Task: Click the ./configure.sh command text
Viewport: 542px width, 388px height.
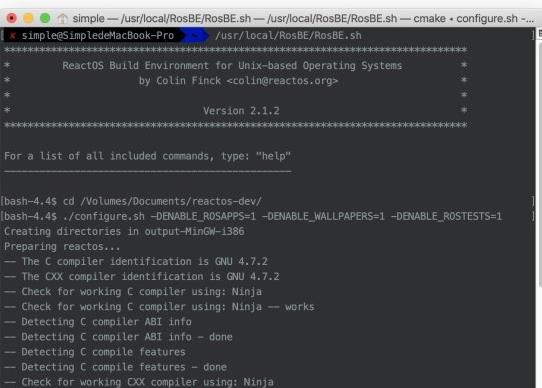Action: point(104,216)
